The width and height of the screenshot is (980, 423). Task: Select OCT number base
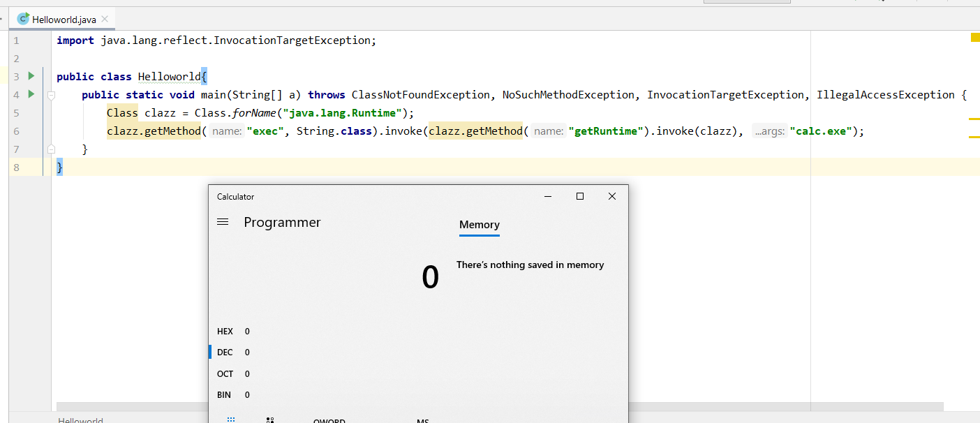(225, 374)
